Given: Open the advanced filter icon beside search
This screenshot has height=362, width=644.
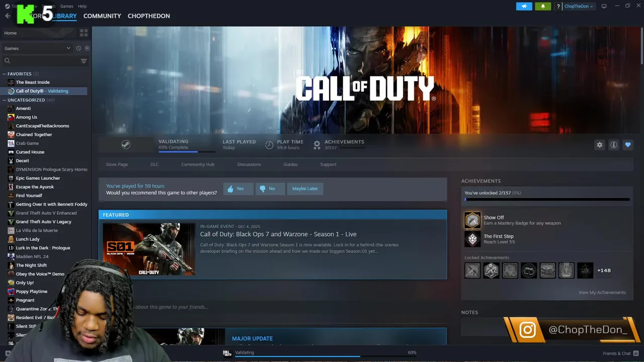Looking at the screenshot, I should point(84,61).
